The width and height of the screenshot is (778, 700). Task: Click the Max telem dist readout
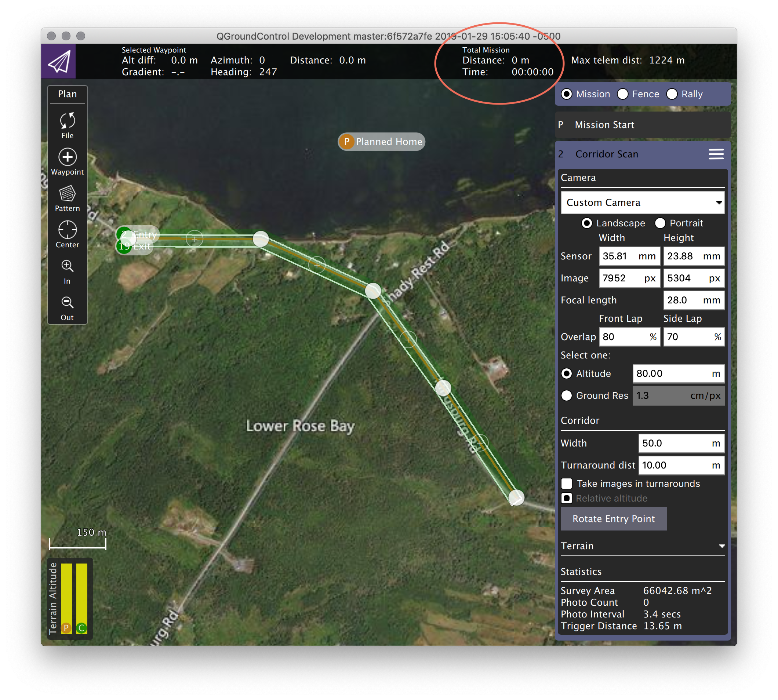pyautogui.click(x=628, y=61)
